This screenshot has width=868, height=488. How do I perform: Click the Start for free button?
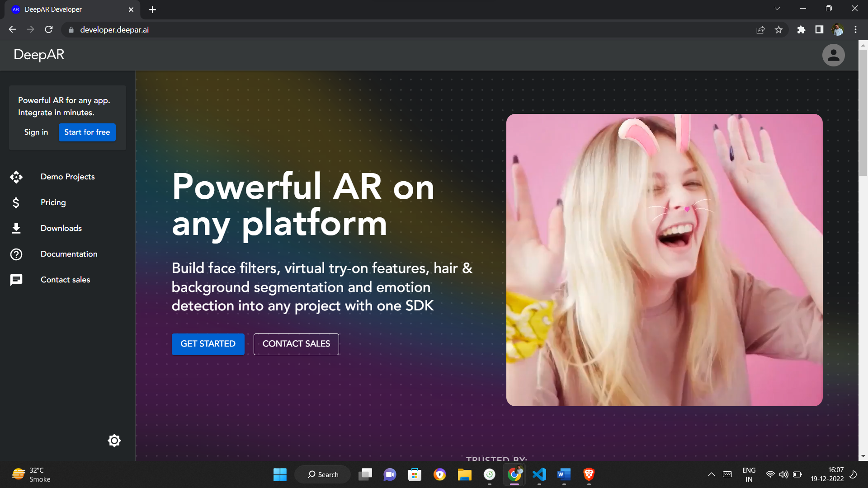click(x=87, y=132)
